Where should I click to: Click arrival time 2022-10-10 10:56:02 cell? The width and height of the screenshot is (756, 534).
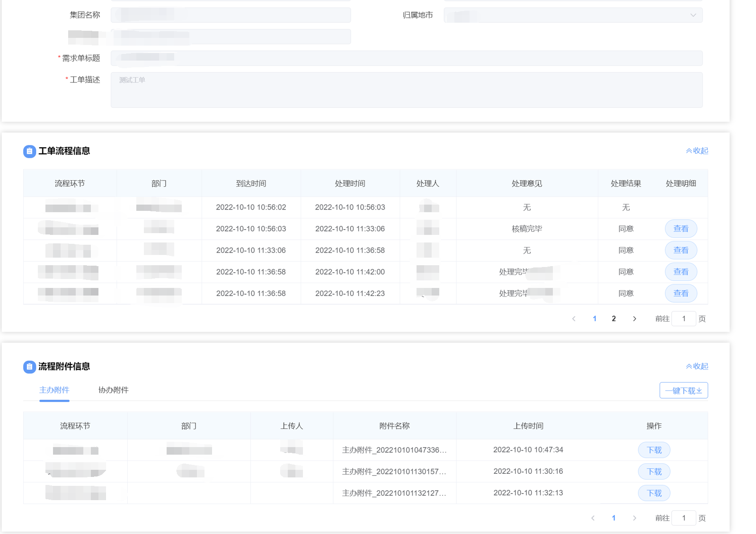[x=251, y=207]
